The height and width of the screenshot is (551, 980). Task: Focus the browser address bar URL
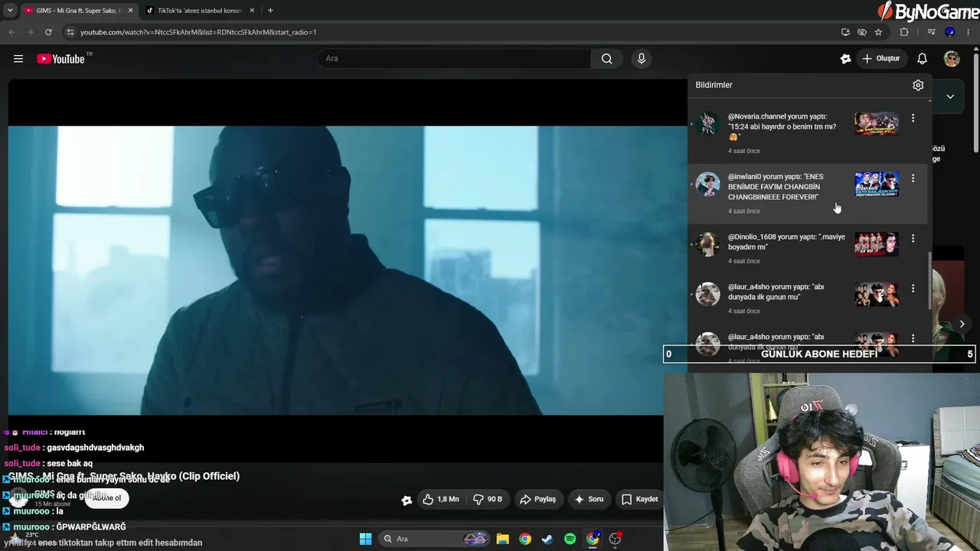198,32
